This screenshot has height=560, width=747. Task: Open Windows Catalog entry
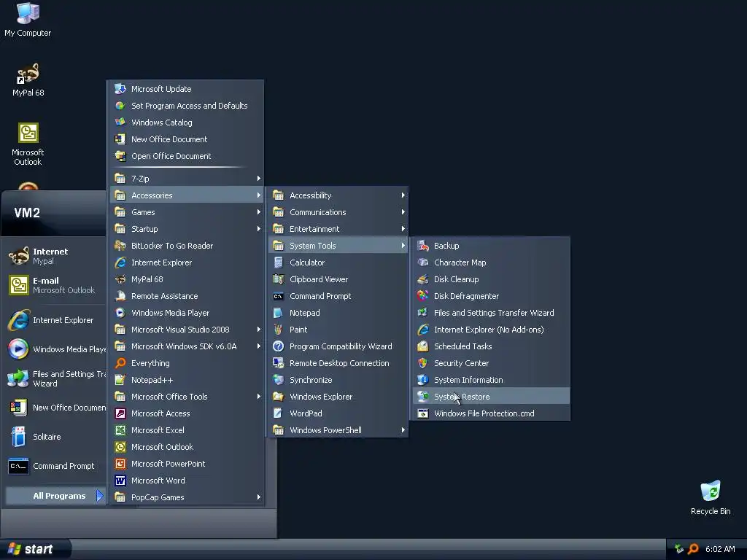187,122
